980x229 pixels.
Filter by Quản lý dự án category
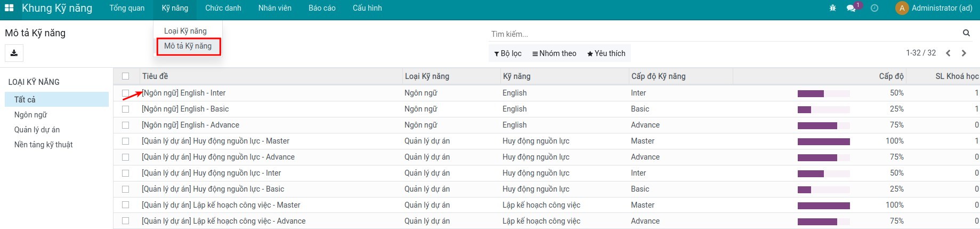(37, 130)
